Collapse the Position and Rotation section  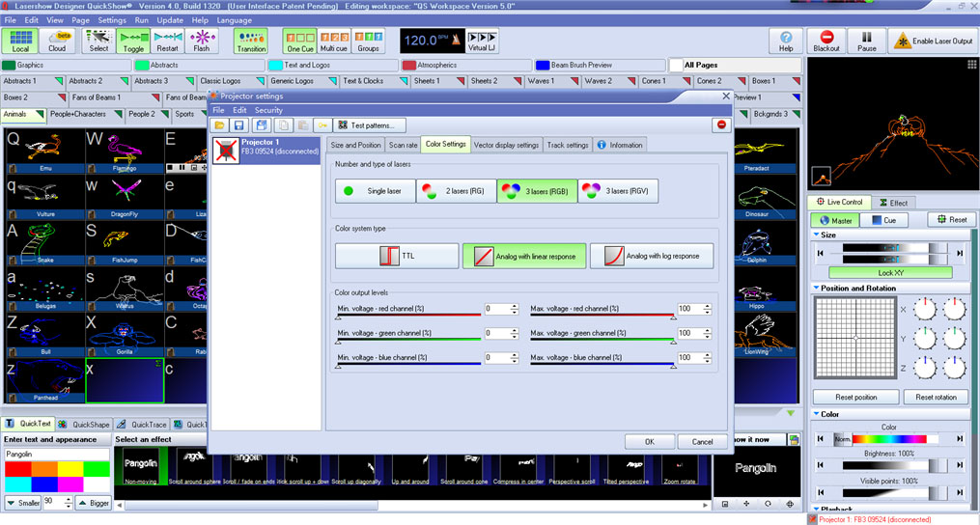(x=817, y=289)
